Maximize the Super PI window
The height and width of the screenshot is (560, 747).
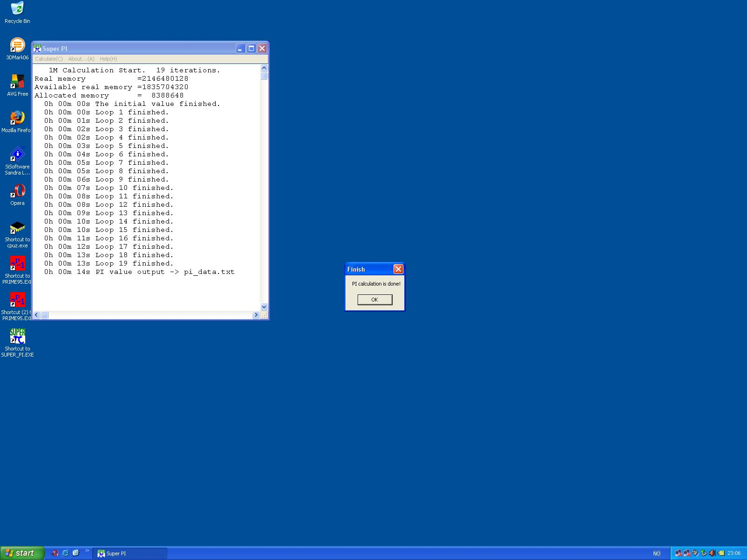(251, 49)
